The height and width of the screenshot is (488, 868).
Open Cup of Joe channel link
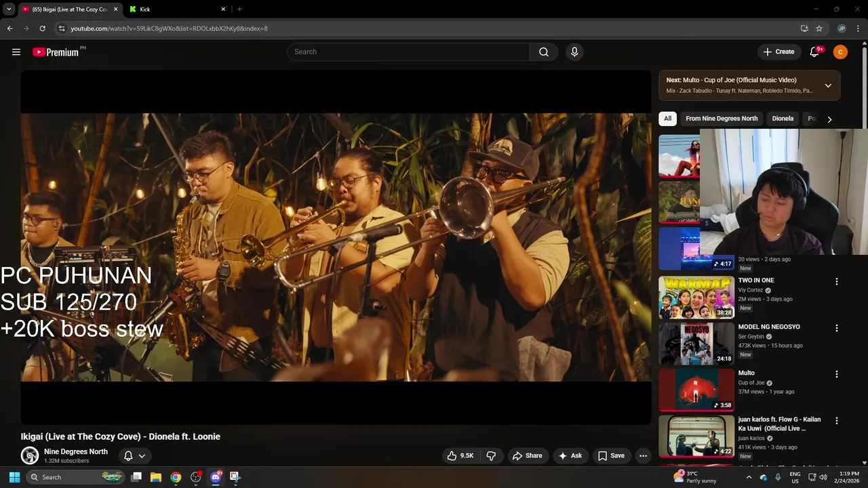(751, 383)
